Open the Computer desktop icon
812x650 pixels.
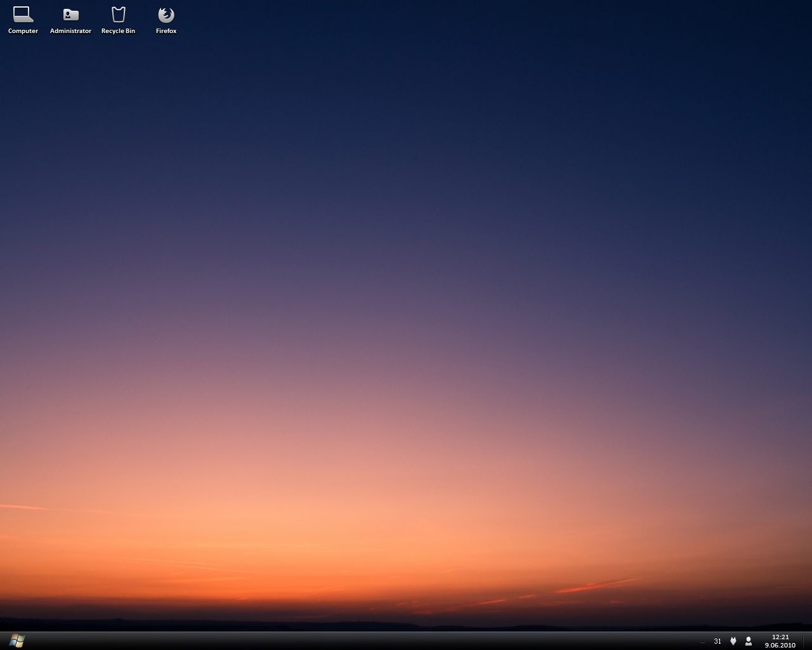[x=23, y=20]
